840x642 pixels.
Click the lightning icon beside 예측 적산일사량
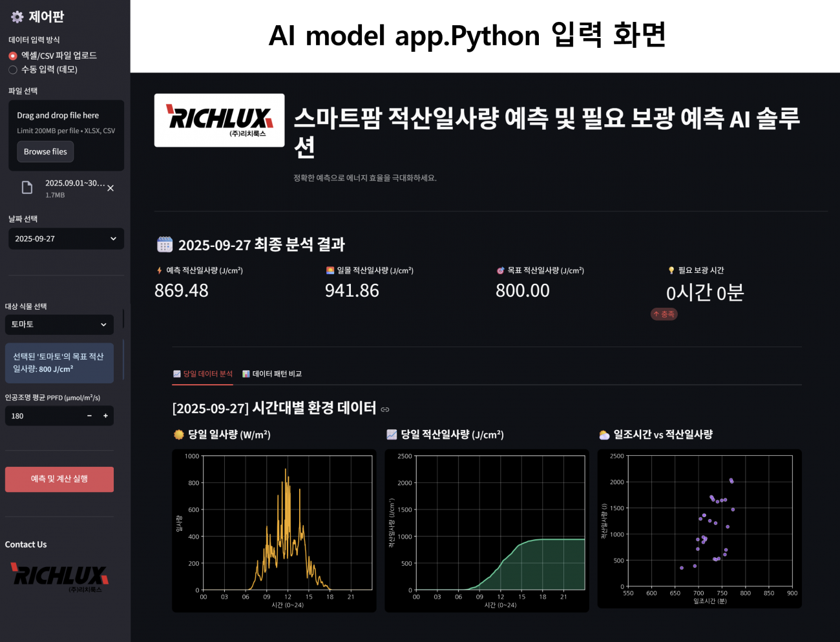pos(159,270)
